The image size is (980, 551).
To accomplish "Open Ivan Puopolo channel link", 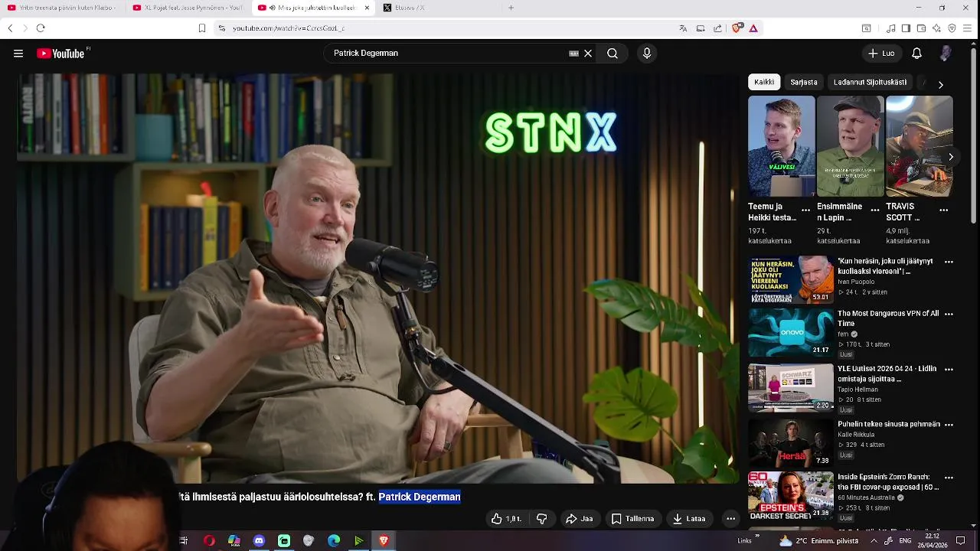I will pyautogui.click(x=856, y=282).
